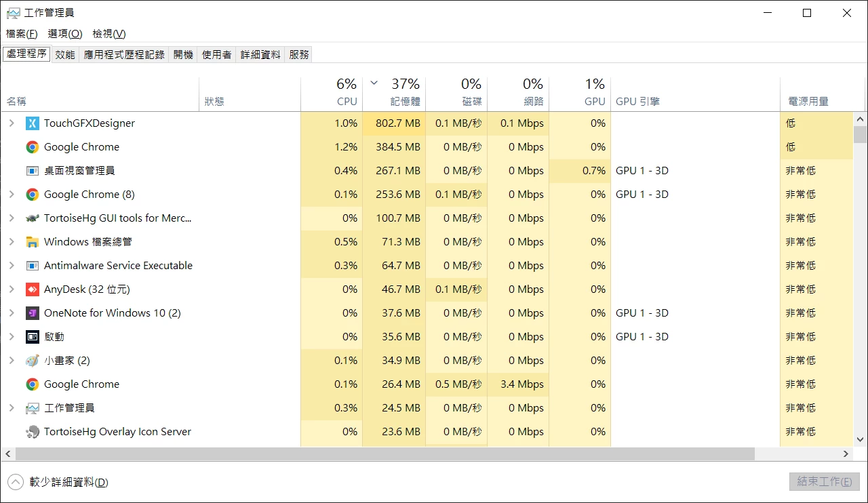Click the AnyDesk red icon
The height and width of the screenshot is (503, 868).
[x=32, y=289]
